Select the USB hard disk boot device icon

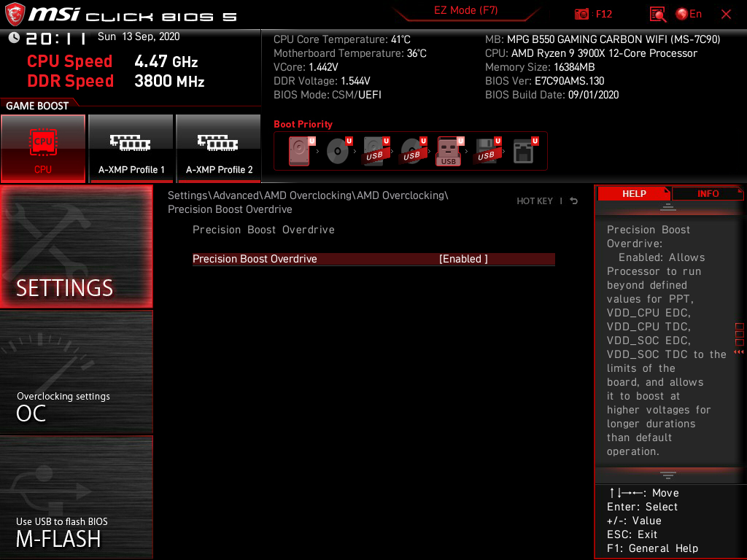[x=376, y=151]
